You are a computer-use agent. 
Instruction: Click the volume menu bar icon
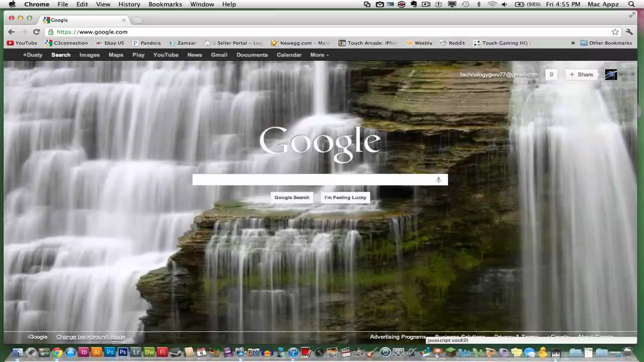(505, 4)
